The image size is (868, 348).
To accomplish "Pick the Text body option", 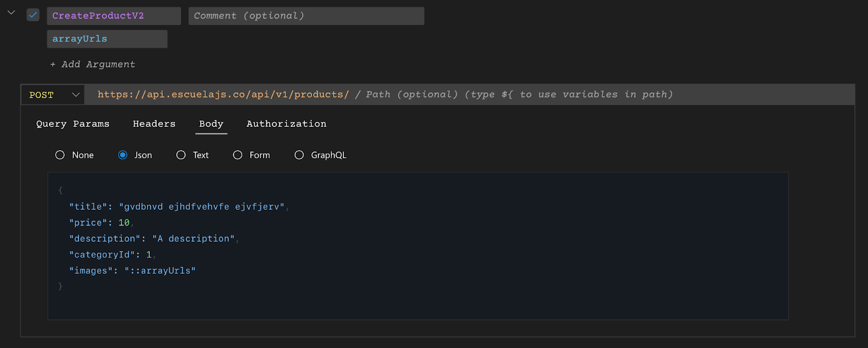I will [181, 155].
